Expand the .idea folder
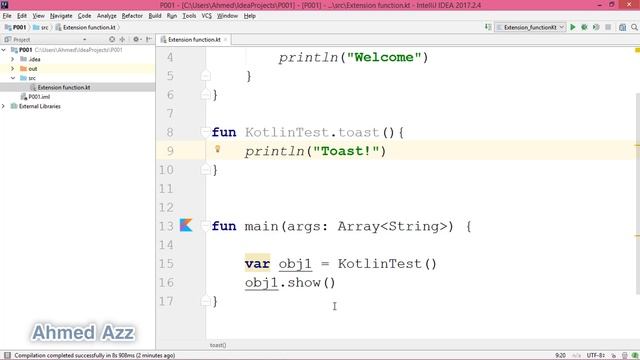The image size is (640, 360). (x=13, y=59)
